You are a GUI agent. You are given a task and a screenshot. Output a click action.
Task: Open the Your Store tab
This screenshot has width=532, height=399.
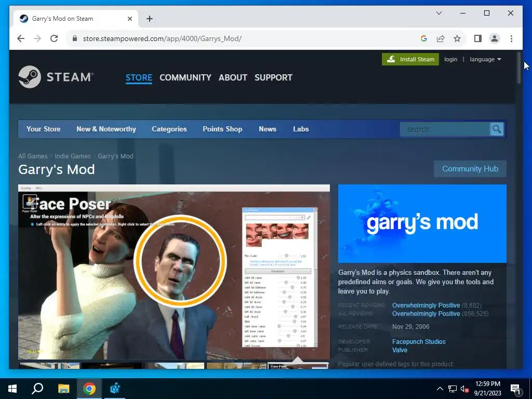click(x=44, y=129)
